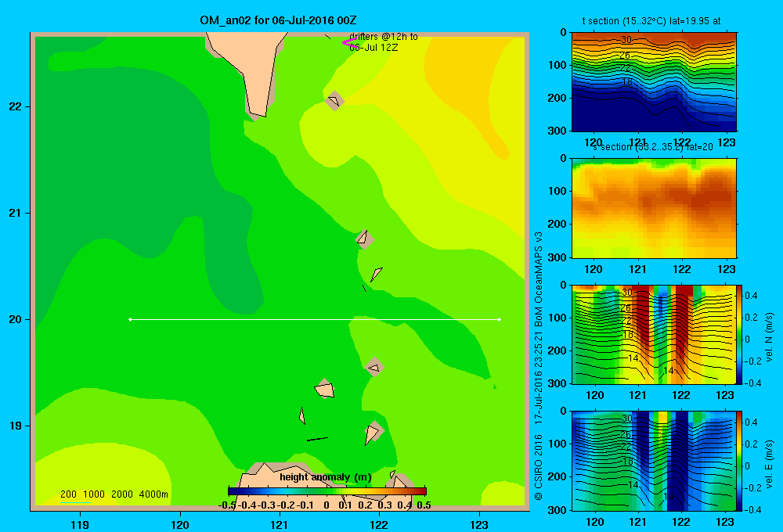Viewport: 783px width, 532px height.
Task: Click the 0.4 tick on vel. N scale
Action: (x=751, y=296)
